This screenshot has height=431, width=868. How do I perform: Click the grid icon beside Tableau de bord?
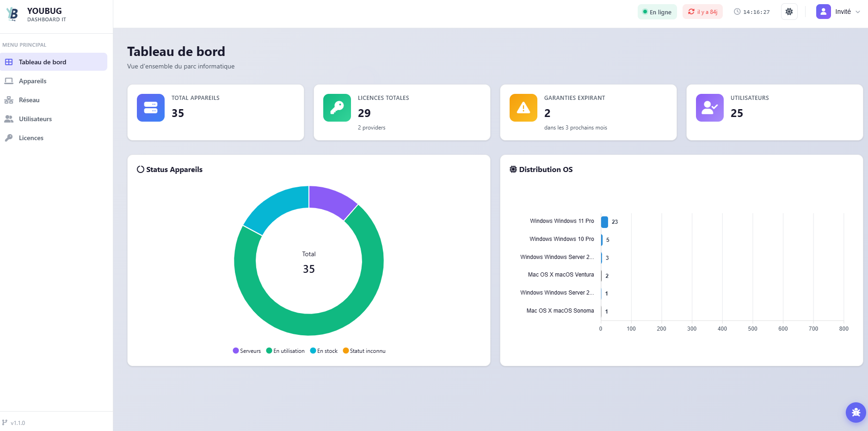(9, 62)
